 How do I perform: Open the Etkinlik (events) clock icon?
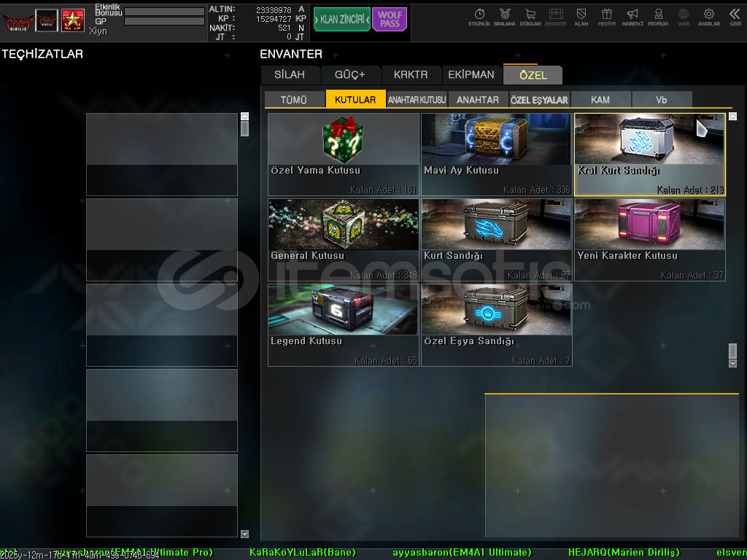pos(479,16)
